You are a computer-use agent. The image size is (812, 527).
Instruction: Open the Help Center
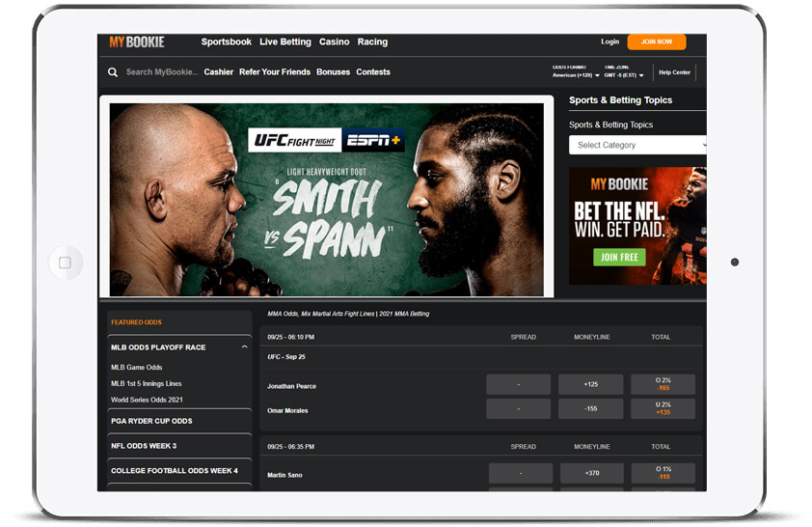click(x=674, y=72)
